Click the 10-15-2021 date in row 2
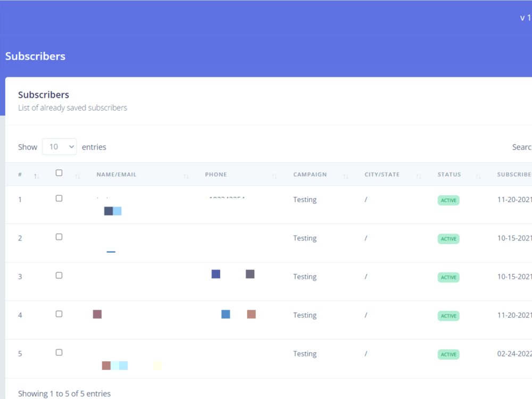 (514, 238)
